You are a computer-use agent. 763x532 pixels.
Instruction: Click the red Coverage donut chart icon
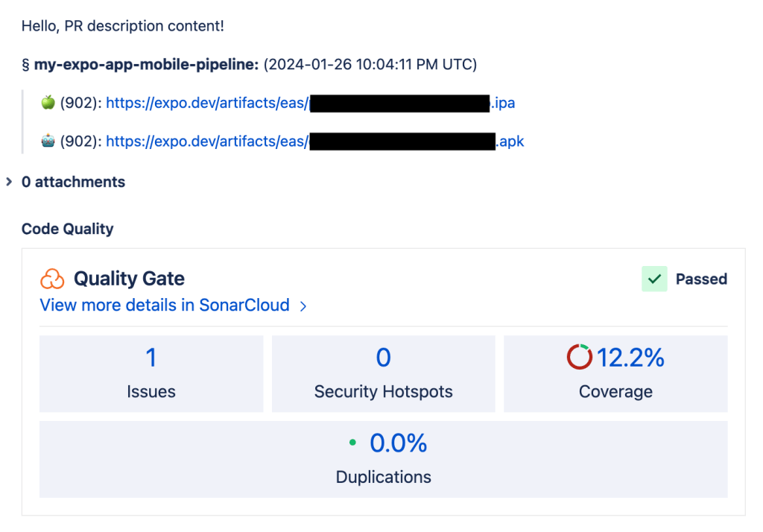coord(580,358)
